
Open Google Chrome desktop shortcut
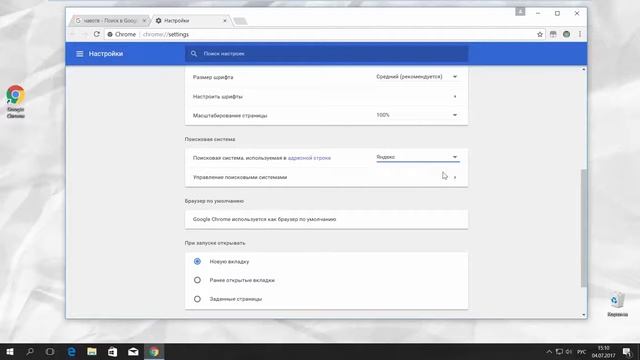pos(16,102)
